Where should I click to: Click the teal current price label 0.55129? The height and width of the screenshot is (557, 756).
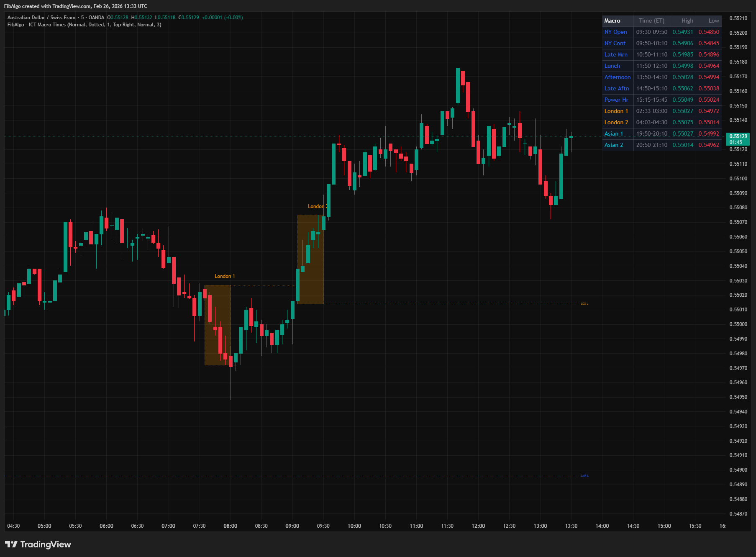coord(738,136)
